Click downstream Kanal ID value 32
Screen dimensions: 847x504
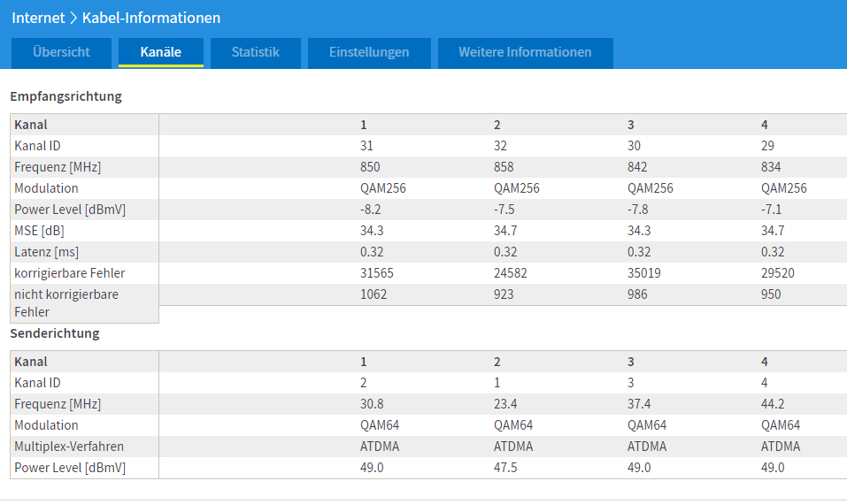[x=500, y=146]
